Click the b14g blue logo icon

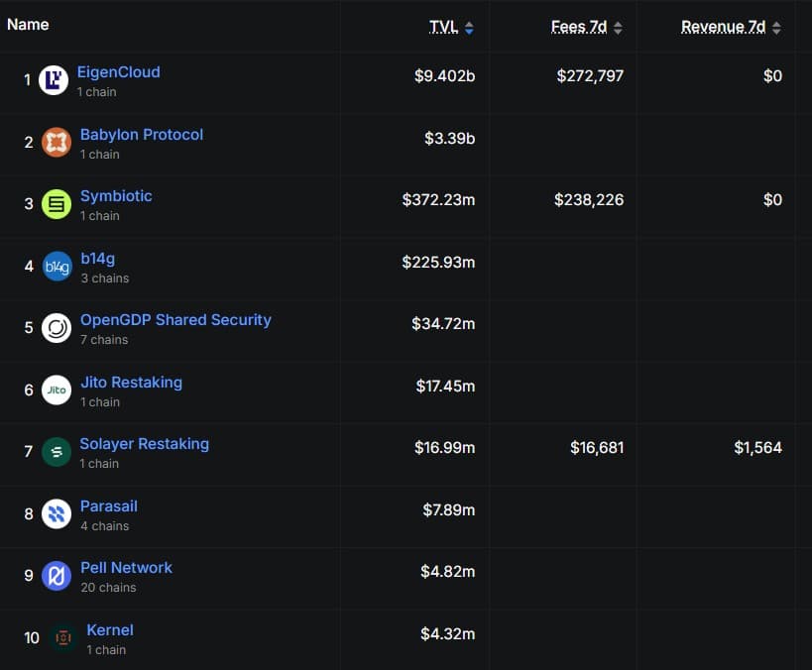point(57,267)
